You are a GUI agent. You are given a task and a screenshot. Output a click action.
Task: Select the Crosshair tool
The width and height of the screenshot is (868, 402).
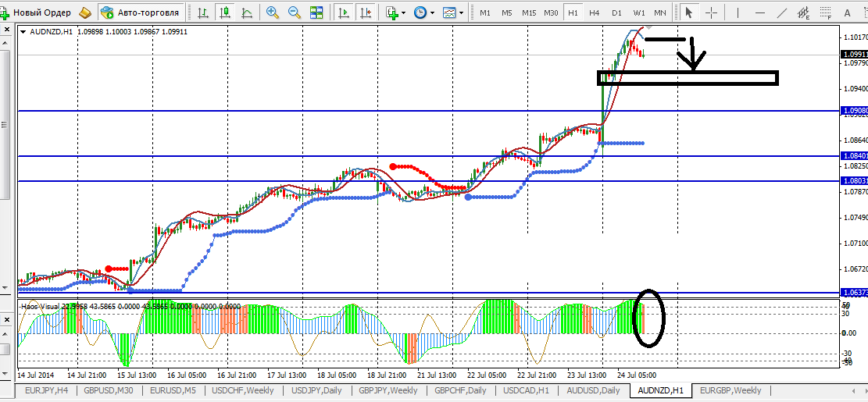pyautogui.click(x=712, y=12)
